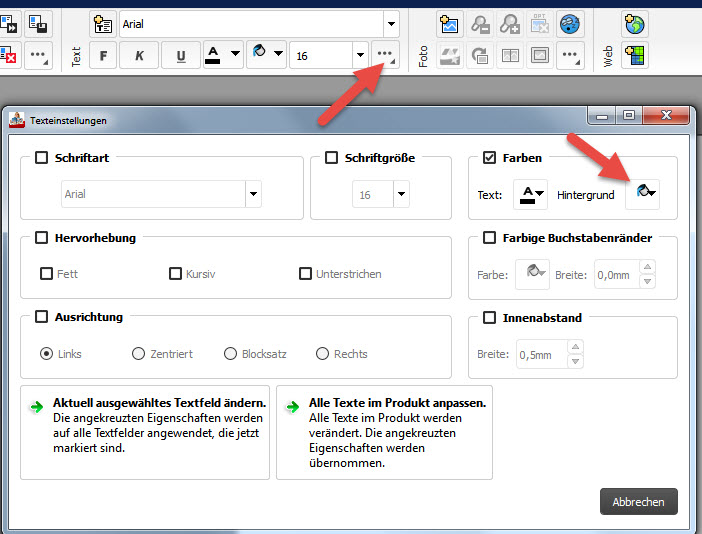Click the globe icon in Web section
702x534 pixels.
pos(634,24)
